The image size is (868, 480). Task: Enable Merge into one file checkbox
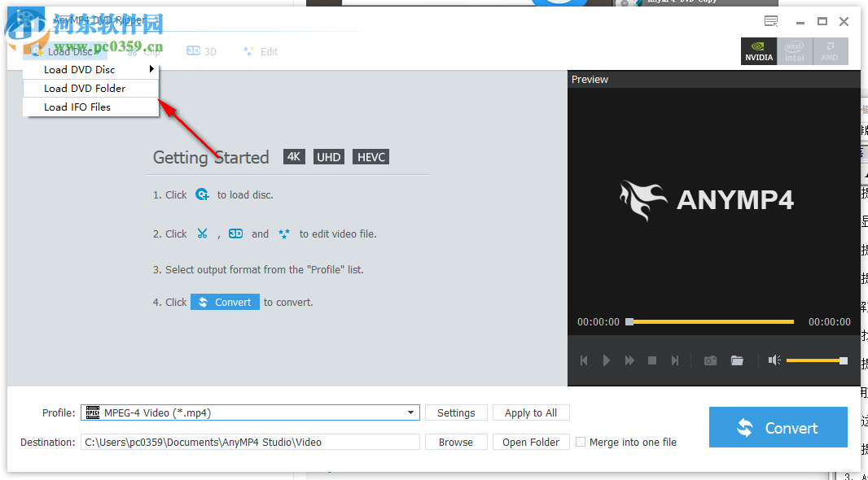tap(581, 442)
